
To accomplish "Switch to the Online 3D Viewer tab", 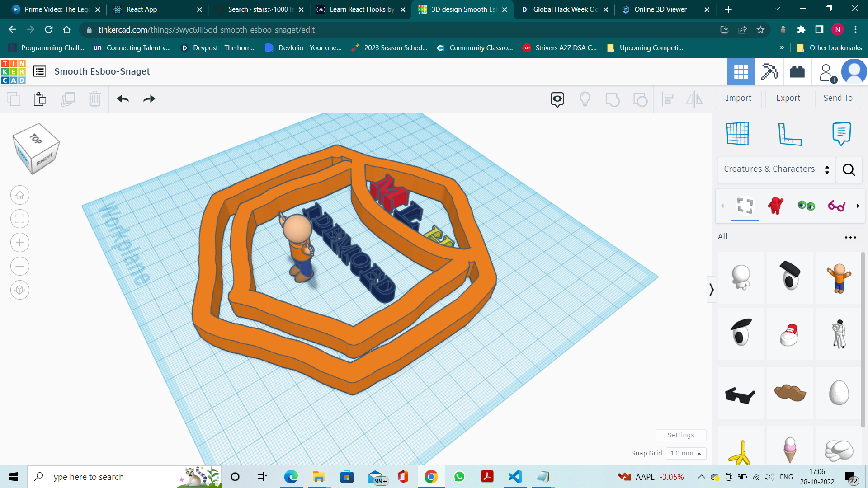I will tap(660, 9).
